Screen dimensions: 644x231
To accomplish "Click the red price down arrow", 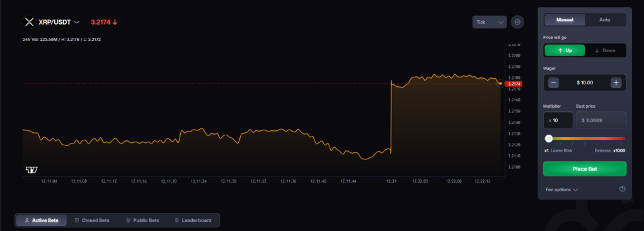I will pyautogui.click(x=115, y=22).
